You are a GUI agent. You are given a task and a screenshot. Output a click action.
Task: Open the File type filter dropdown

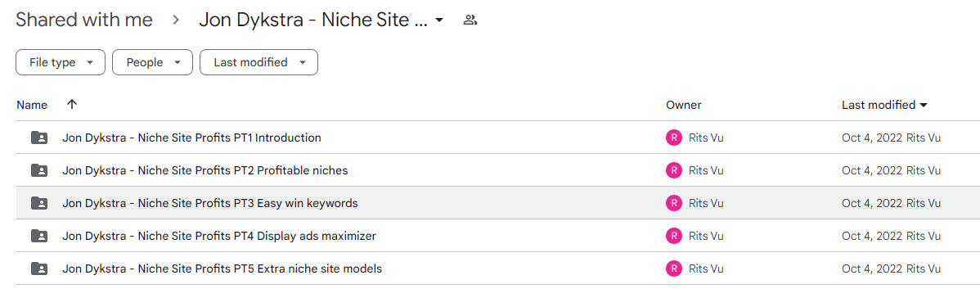(x=61, y=62)
